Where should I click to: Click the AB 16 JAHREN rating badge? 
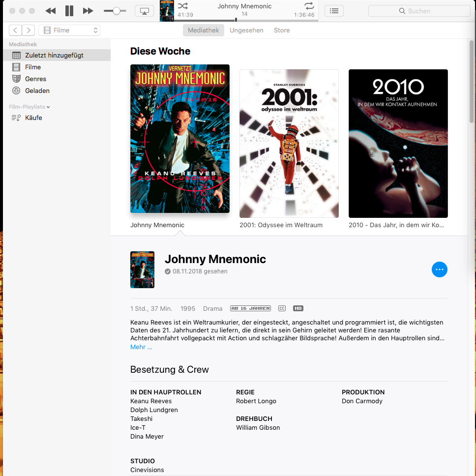(x=250, y=308)
